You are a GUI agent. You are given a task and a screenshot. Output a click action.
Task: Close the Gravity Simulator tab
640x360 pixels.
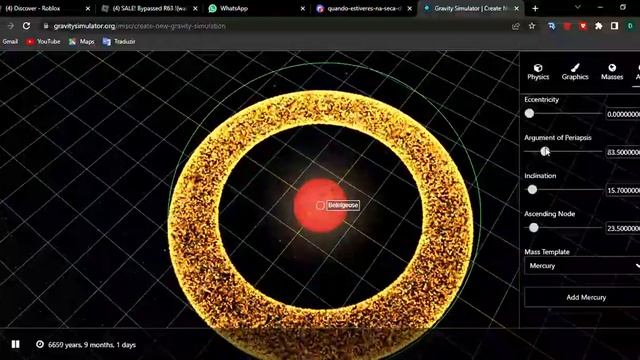(516, 9)
